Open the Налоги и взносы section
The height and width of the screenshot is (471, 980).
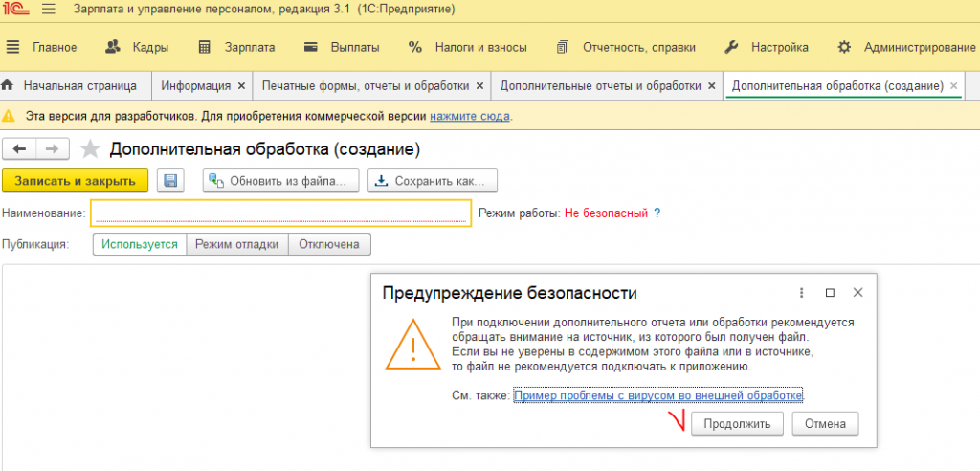click(481, 48)
